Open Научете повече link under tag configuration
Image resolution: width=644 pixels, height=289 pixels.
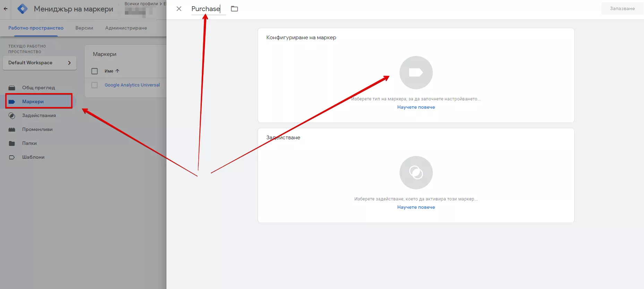pos(416,107)
